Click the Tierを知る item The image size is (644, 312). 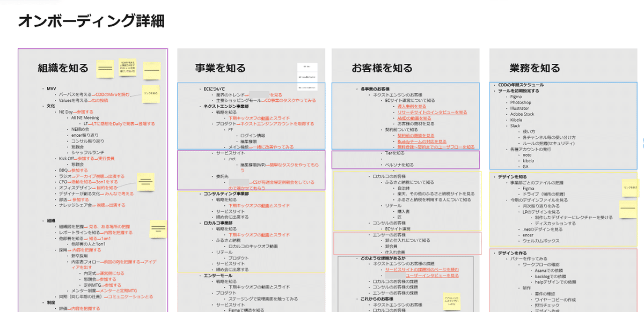point(396,153)
